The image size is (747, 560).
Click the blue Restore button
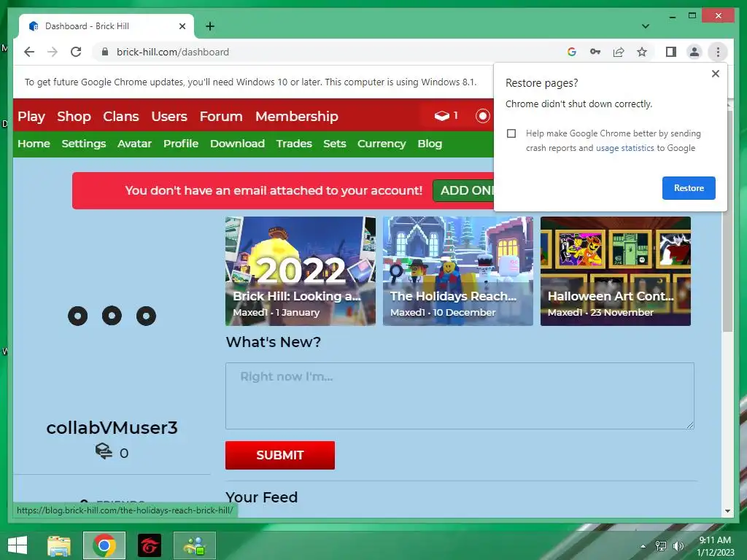click(x=689, y=188)
